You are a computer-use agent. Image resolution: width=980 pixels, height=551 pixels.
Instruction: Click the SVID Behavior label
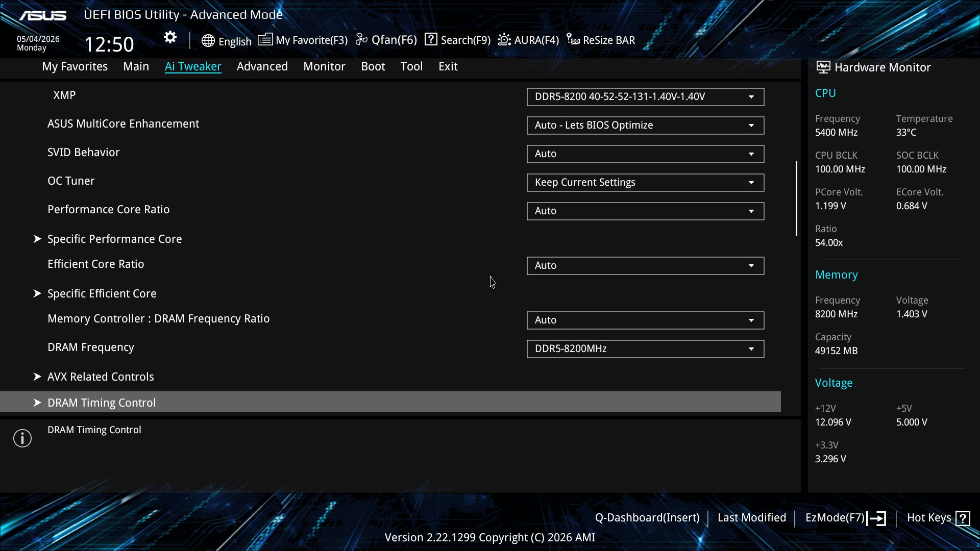(x=84, y=153)
